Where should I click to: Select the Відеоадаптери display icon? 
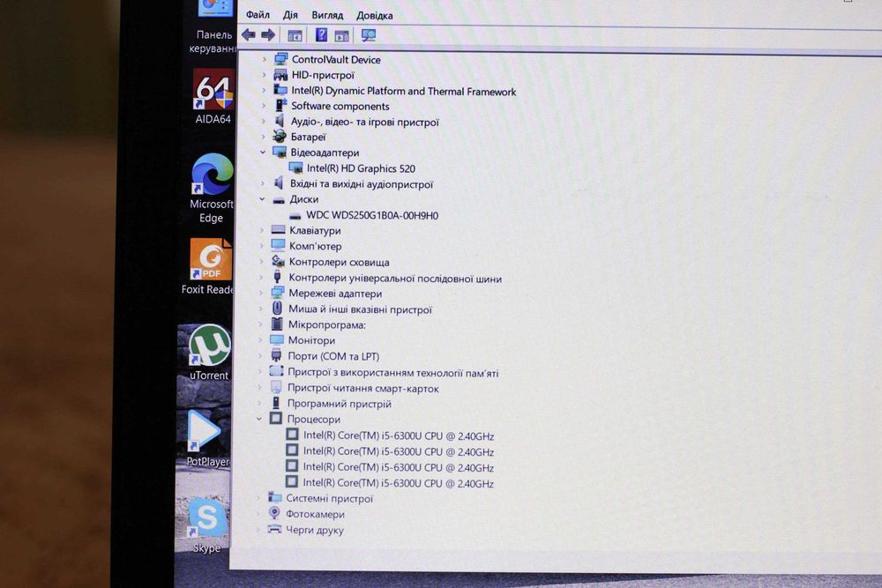click(280, 152)
